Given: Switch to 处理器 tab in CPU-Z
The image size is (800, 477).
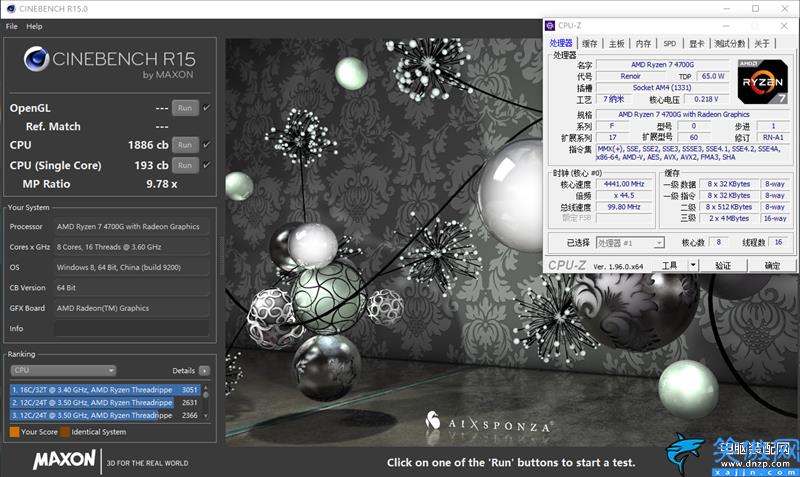Looking at the screenshot, I should point(561,43).
